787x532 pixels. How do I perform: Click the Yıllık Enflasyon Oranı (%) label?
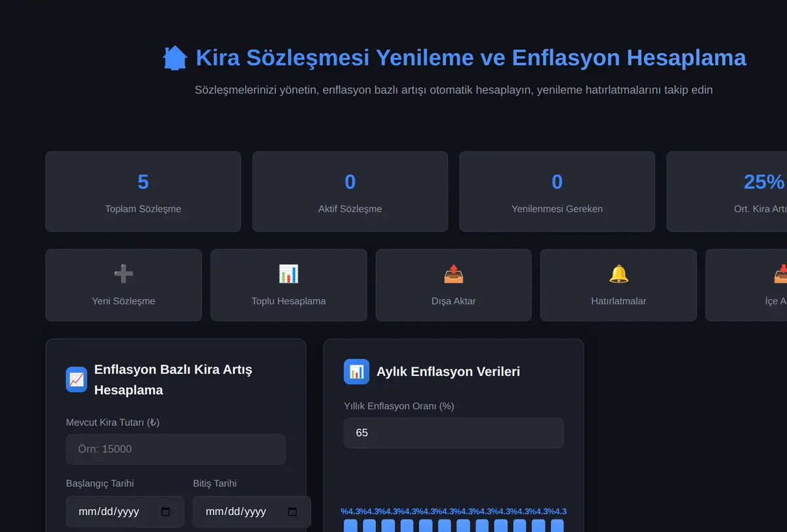pos(399,406)
